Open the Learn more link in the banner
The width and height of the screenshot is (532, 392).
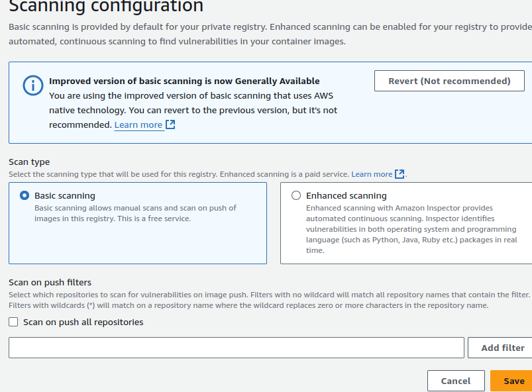click(138, 124)
